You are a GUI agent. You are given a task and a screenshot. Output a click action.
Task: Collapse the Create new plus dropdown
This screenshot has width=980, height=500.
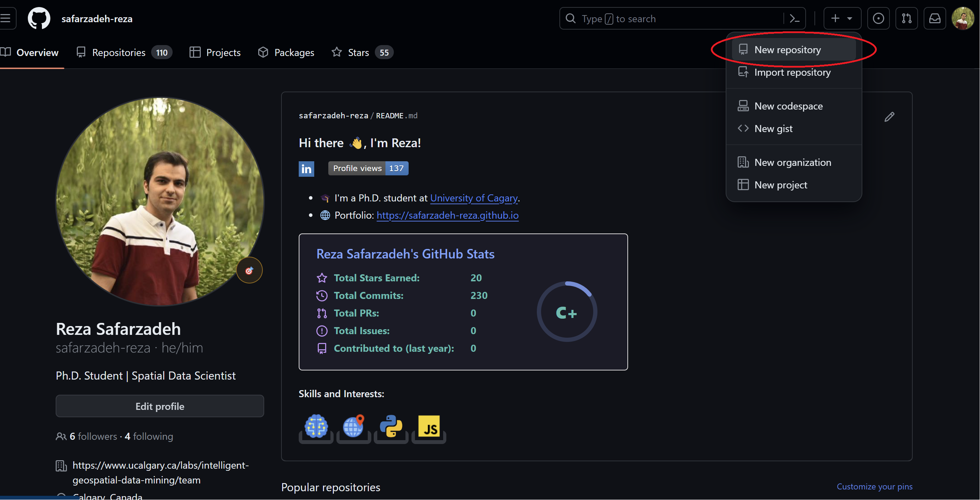(842, 18)
